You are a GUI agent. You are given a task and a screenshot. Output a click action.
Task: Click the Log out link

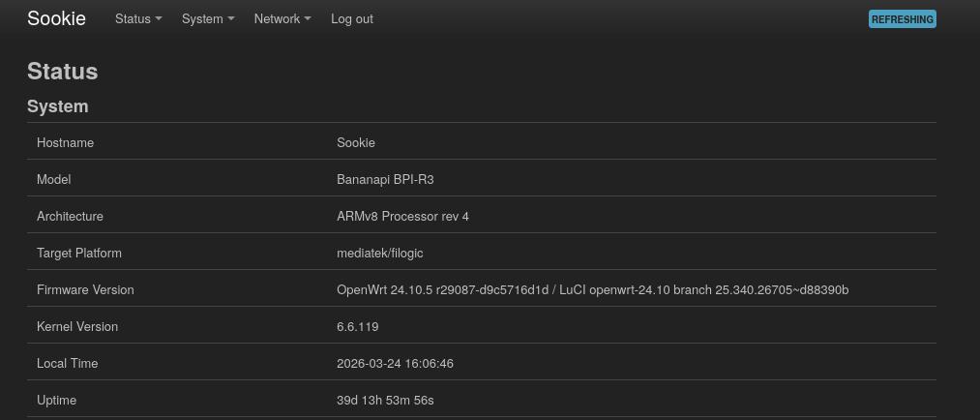tap(352, 18)
